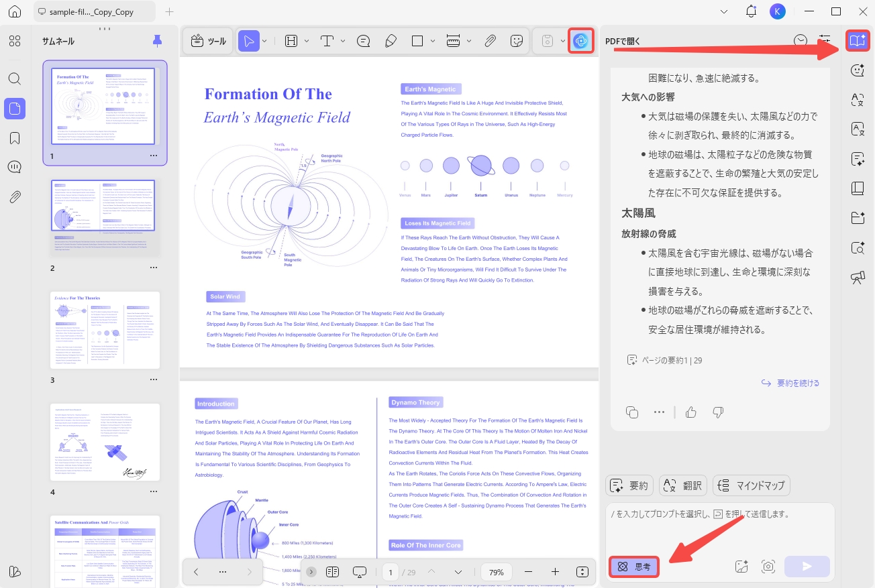Click 要約を続ける continue summary link

tap(790, 383)
